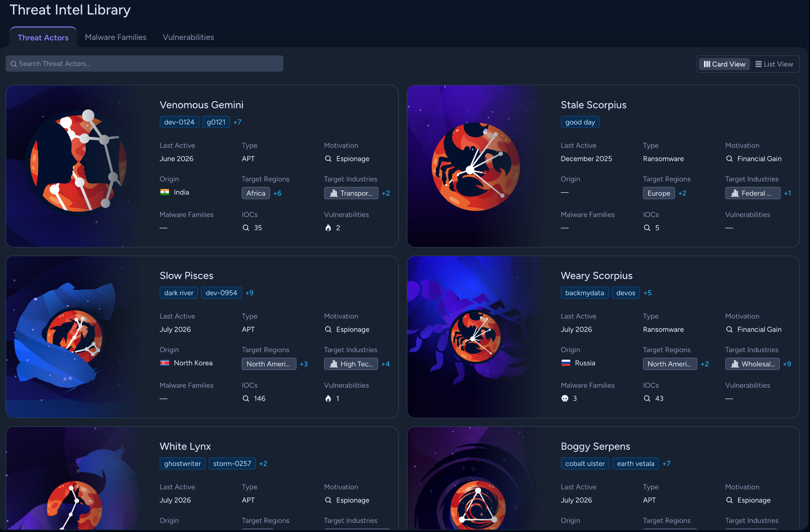Expand +6 more regions for Venomous Gemini
Image resolution: width=810 pixels, height=532 pixels.
pos(277,193)
